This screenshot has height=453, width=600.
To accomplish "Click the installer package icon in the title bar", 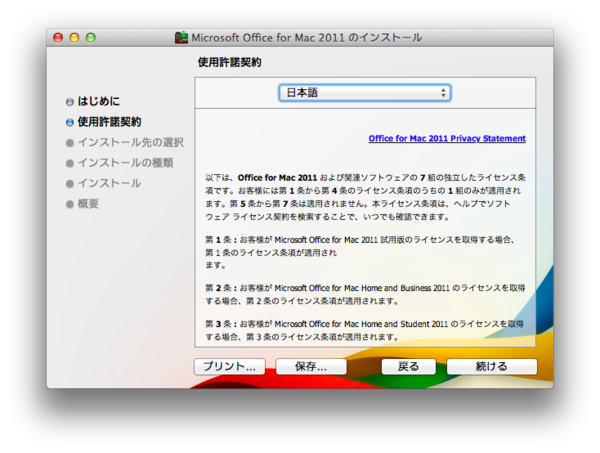I will pos(181,37).
